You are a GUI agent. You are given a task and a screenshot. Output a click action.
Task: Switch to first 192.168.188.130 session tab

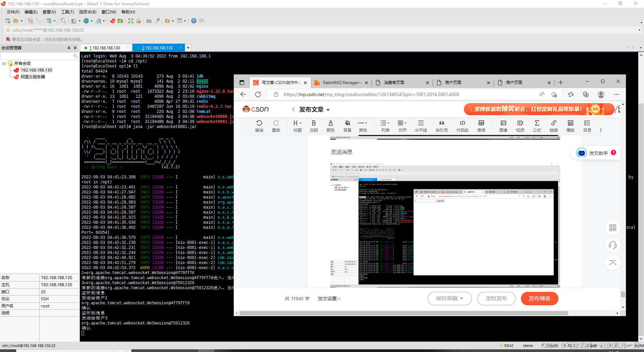pyautogui.click(x=106, y=48)
